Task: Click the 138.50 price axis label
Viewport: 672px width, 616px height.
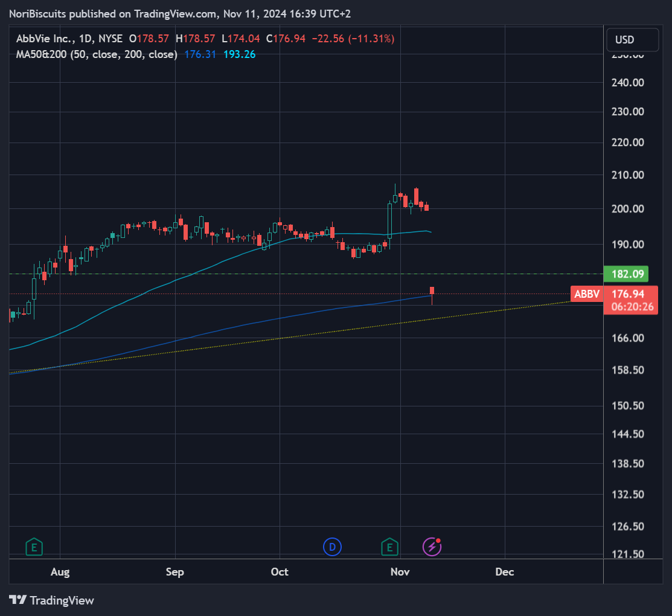Action: pos(628,464)
